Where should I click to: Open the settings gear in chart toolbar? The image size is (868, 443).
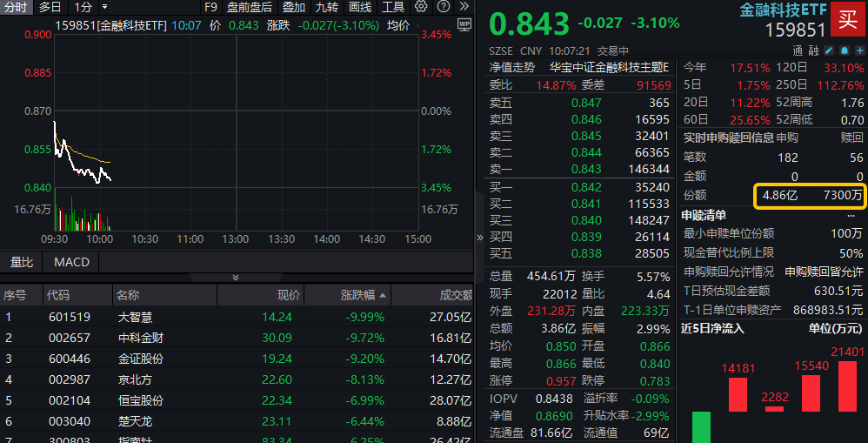tap(421, 7)
